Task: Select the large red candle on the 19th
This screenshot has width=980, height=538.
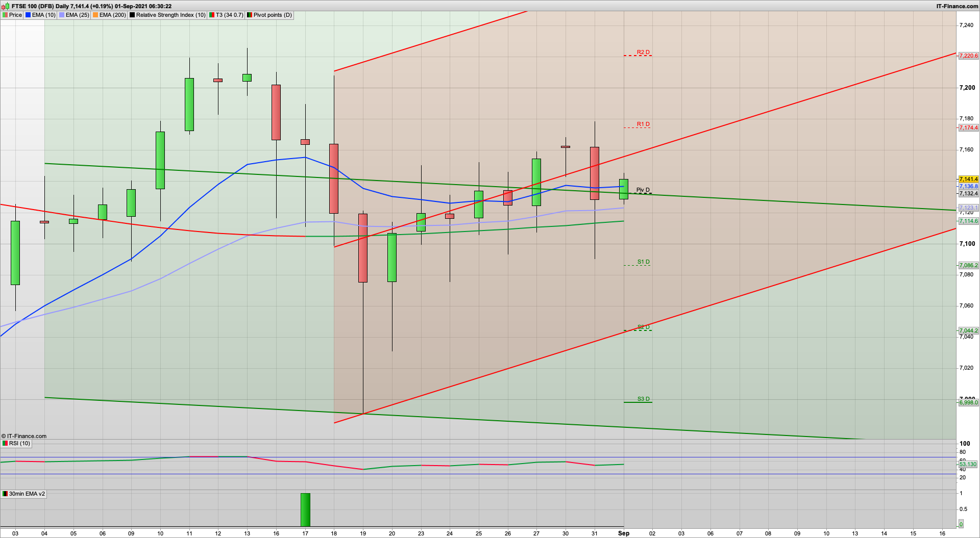Action: click(363, 248)
